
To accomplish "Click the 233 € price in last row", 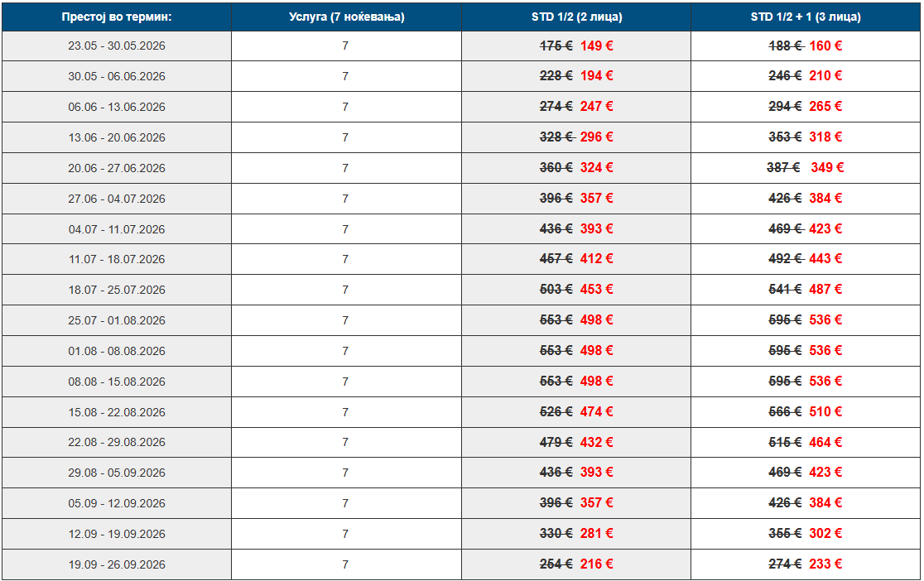I will tap(825, 564).
